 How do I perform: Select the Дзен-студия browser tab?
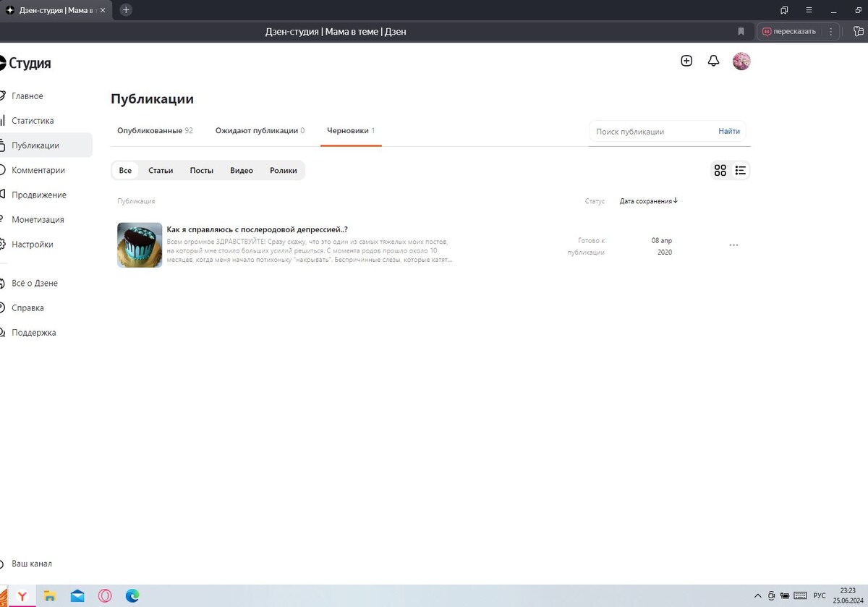pyautogui.click(x=56, y=9)
